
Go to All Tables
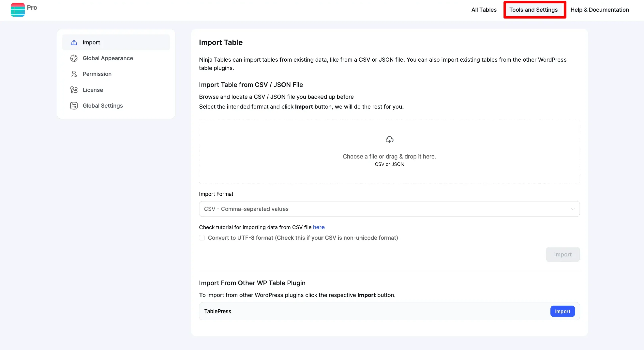pyautogui.click(x=484, y=10)
